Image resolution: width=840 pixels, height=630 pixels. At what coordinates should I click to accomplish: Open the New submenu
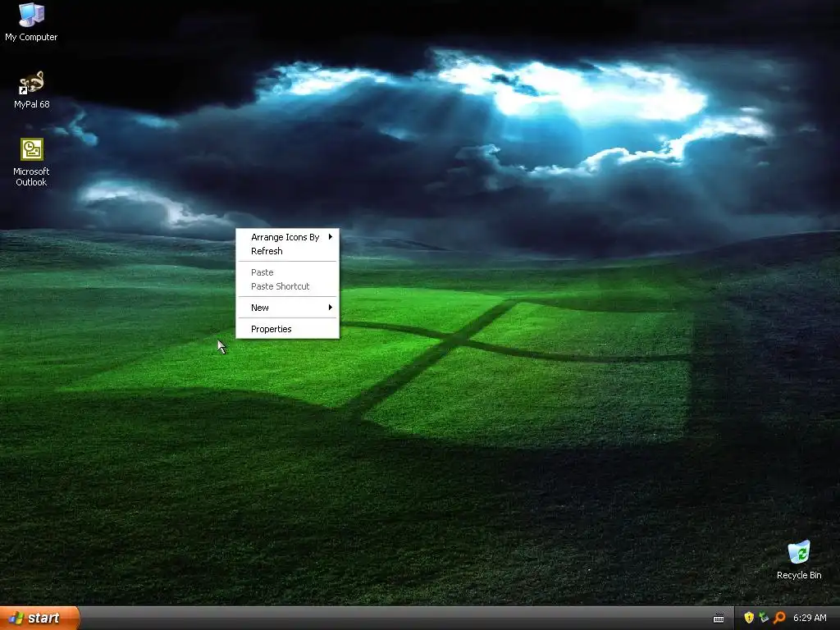[x=288, y=308]
